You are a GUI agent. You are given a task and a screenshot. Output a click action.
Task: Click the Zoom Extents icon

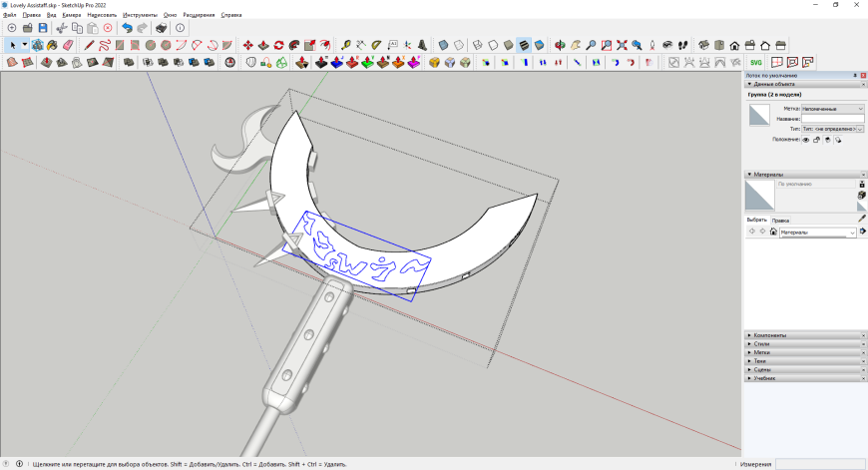623,45
